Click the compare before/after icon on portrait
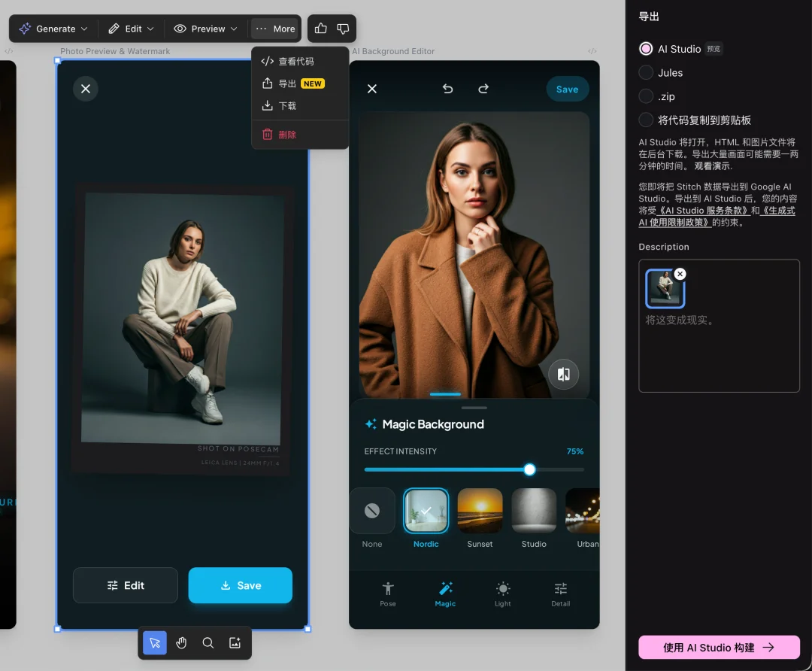This screenshot has height=671, width=812. point(563,374)
